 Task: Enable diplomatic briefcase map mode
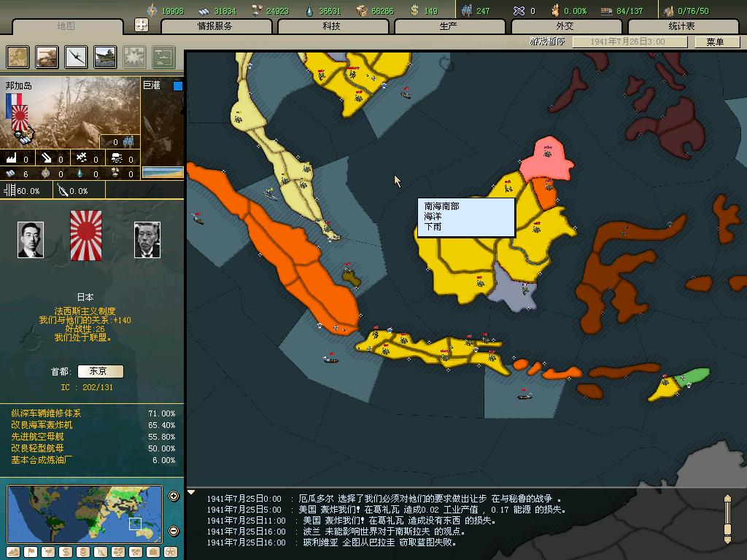(153, 553)
